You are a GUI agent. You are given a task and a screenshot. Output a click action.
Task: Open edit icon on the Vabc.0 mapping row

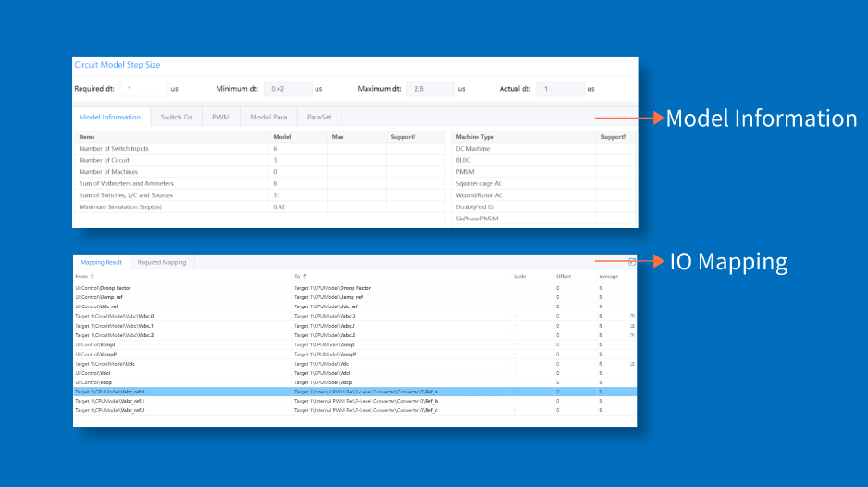632,316
